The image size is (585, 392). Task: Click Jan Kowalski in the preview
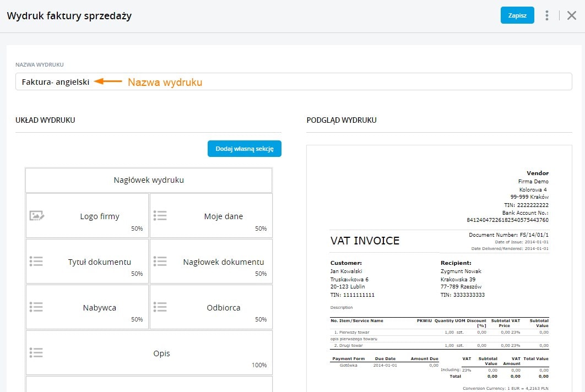346,271
